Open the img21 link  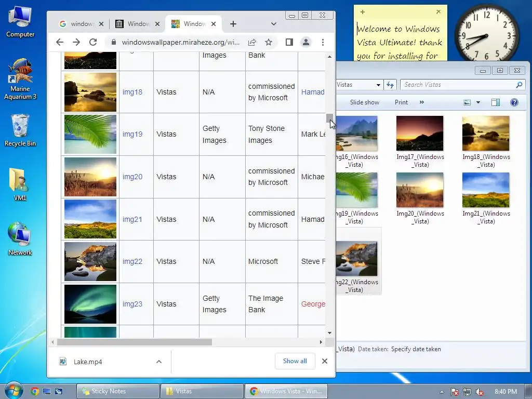pos(132,219)
